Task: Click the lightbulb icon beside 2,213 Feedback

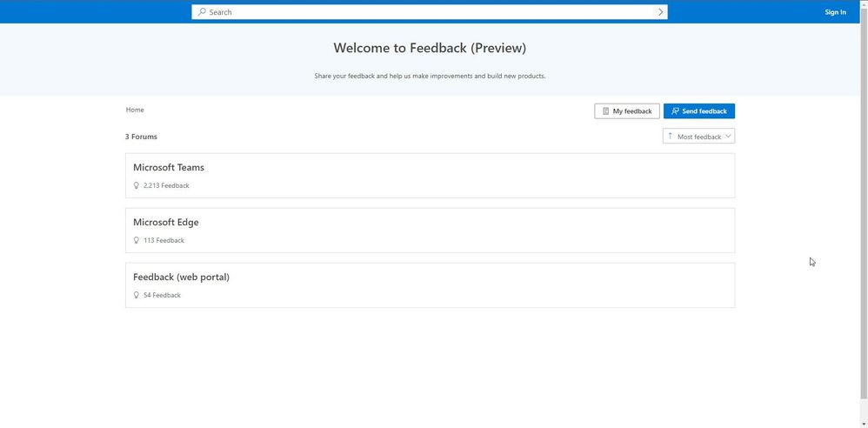Action: point(137,185)
